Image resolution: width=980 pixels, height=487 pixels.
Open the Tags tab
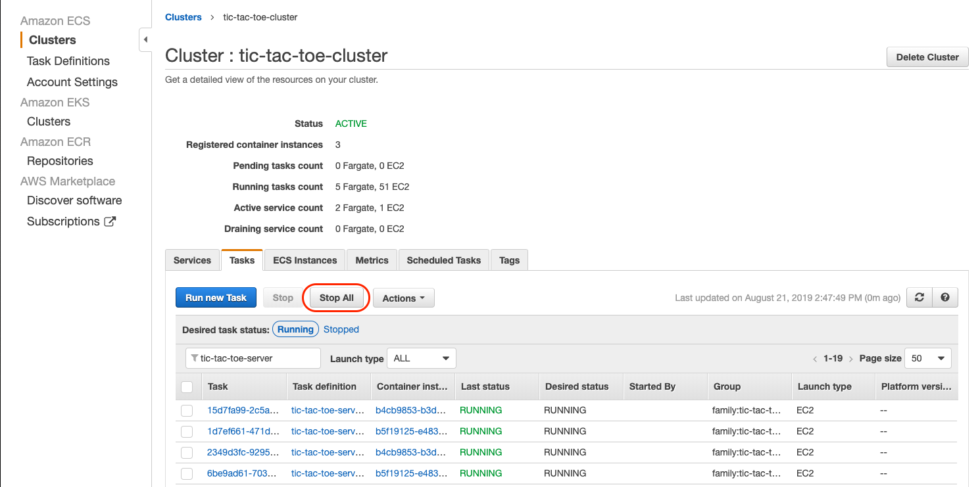(510, 260)
